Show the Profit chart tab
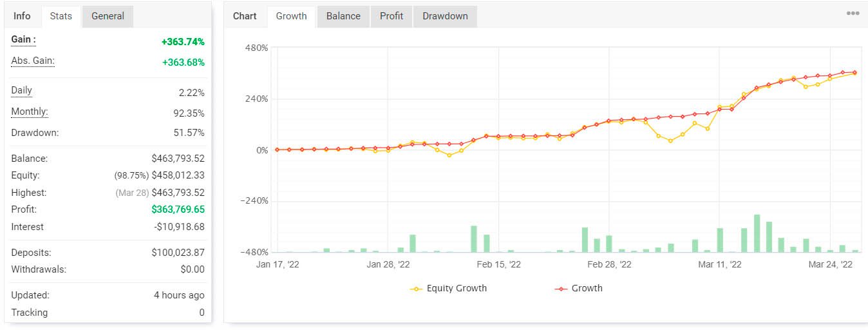This screenshot has height=330, width=868. [x=392, y=16]
